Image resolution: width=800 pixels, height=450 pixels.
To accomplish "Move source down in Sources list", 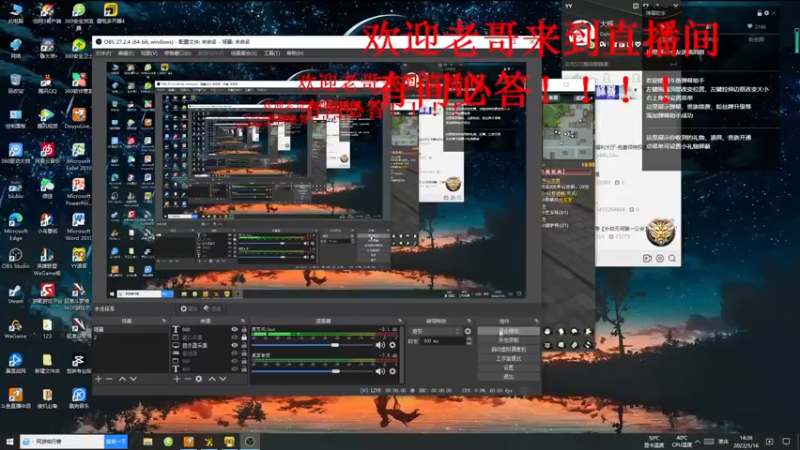I will pyautogui.click(x=223, y=379).
